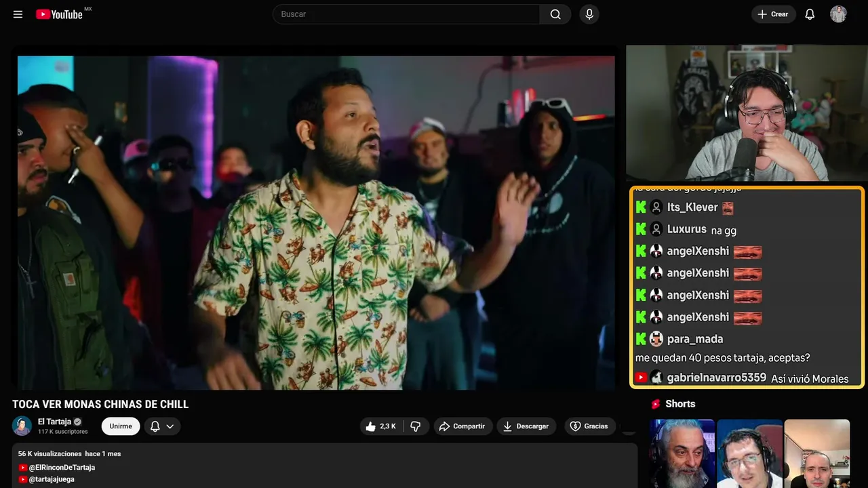
Task: Click the magnifying glass search button
Action: (x=555, y=14)
